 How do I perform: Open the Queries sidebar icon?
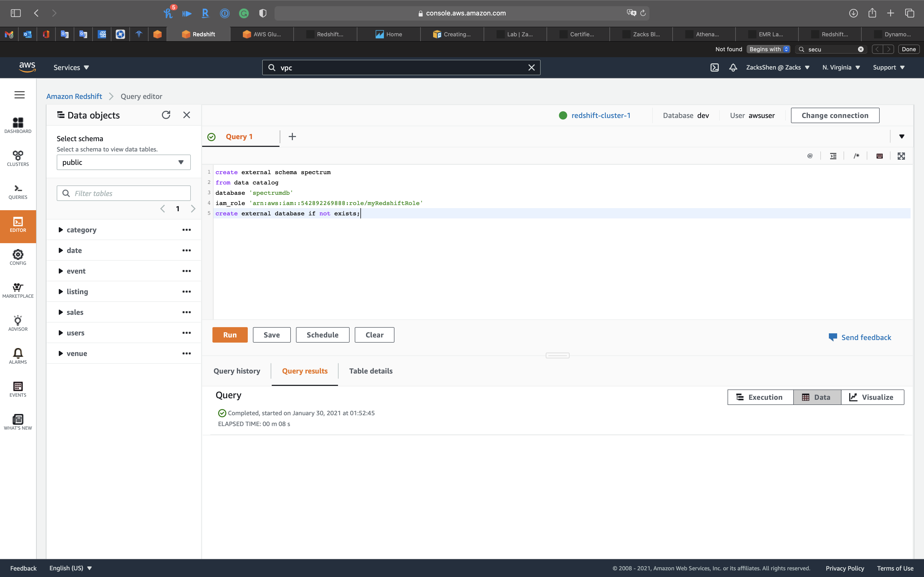[x=18, y=191]
